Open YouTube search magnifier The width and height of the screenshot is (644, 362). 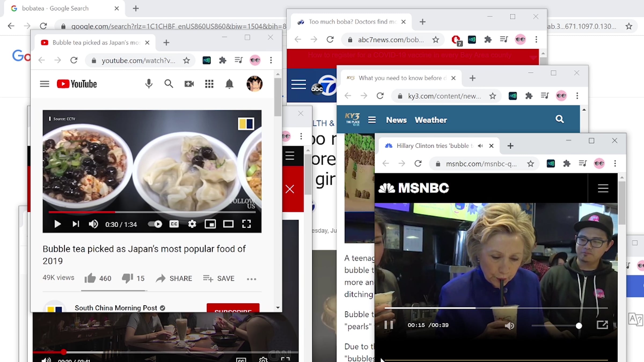coord(169,84)
